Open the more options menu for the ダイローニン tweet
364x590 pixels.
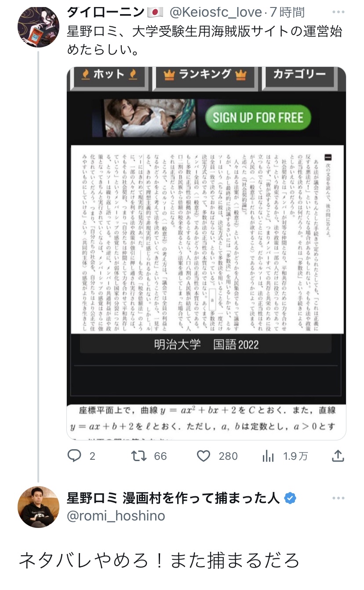coord(339,12)
